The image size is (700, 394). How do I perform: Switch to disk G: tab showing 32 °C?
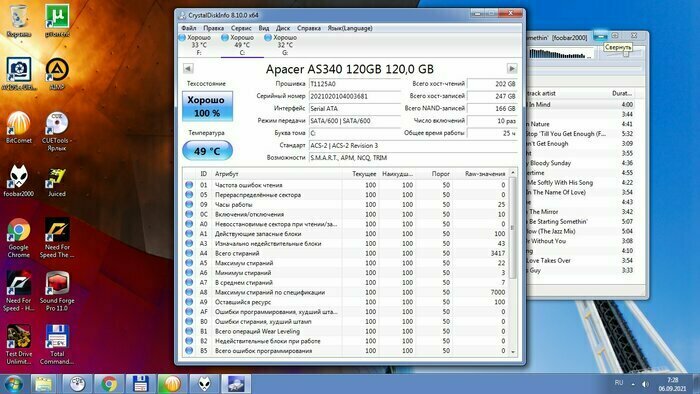pos(285,45)
